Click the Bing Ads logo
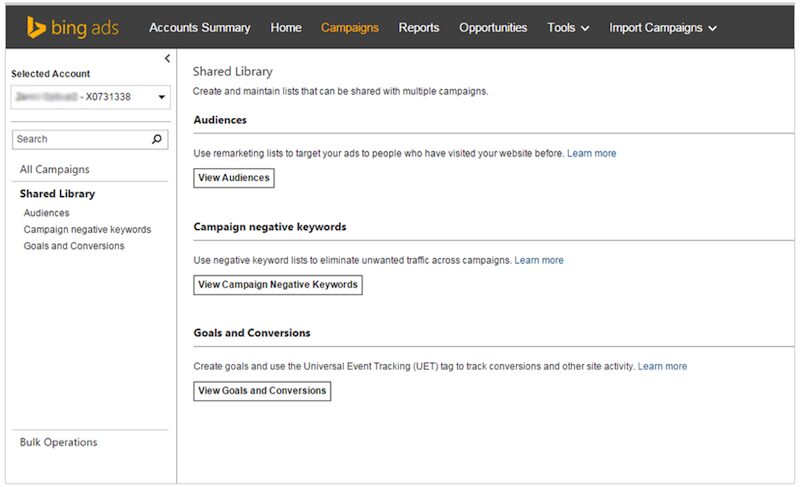Screen dimensions: 800x487 [72, 27]
